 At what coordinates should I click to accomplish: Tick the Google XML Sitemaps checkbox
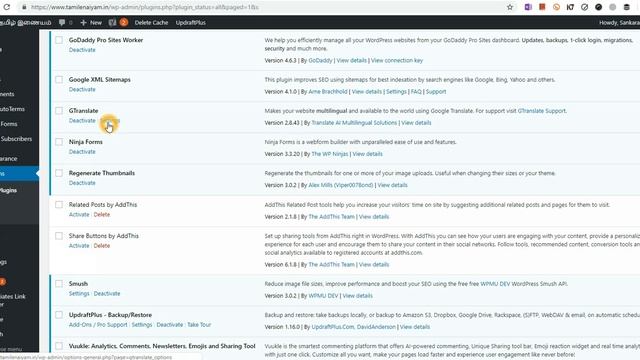(59, 80)
